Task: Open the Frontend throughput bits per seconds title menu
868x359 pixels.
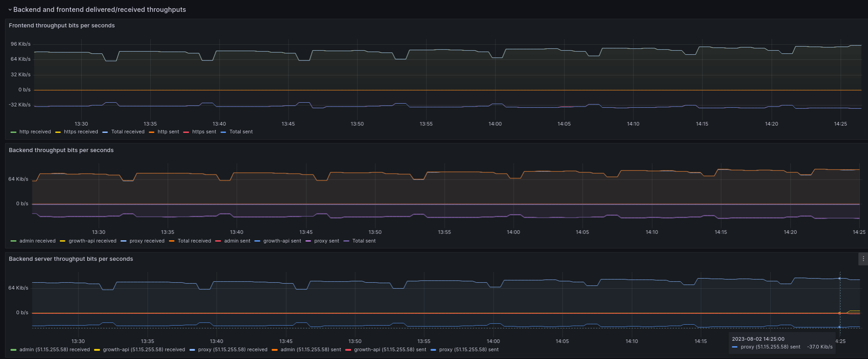Action: coord(62,26)
